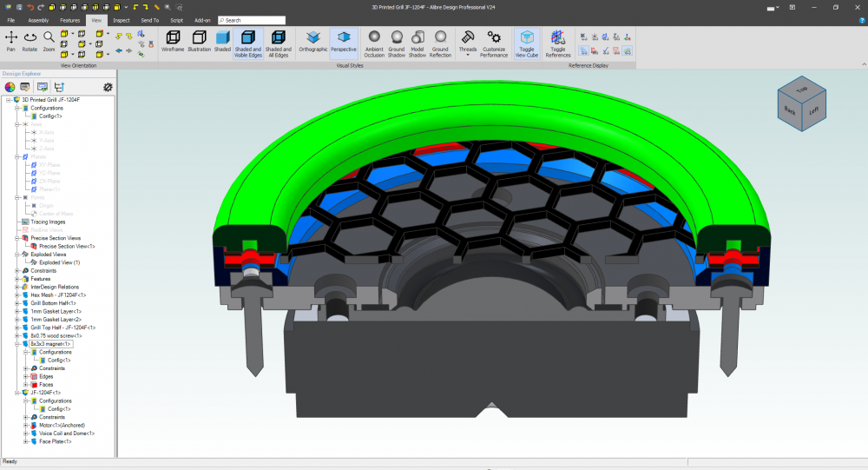
Task: Open the Assembly ribbon tab
Action: click(38, 19)
